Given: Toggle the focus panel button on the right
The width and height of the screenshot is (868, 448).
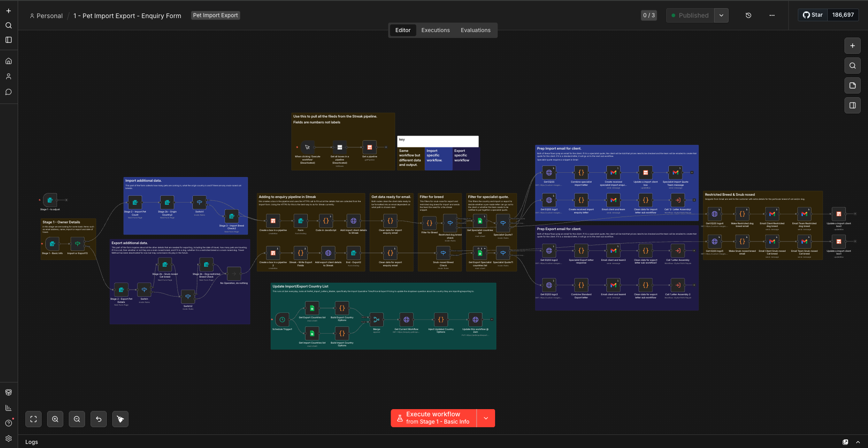Looking at the screenshot, I should [x=853, y=105].
